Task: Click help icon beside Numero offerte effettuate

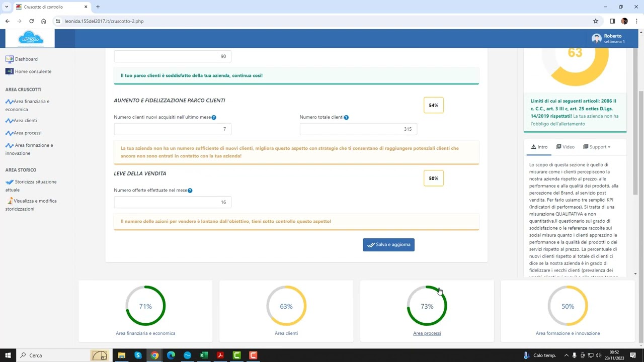Action: [190, 191]
